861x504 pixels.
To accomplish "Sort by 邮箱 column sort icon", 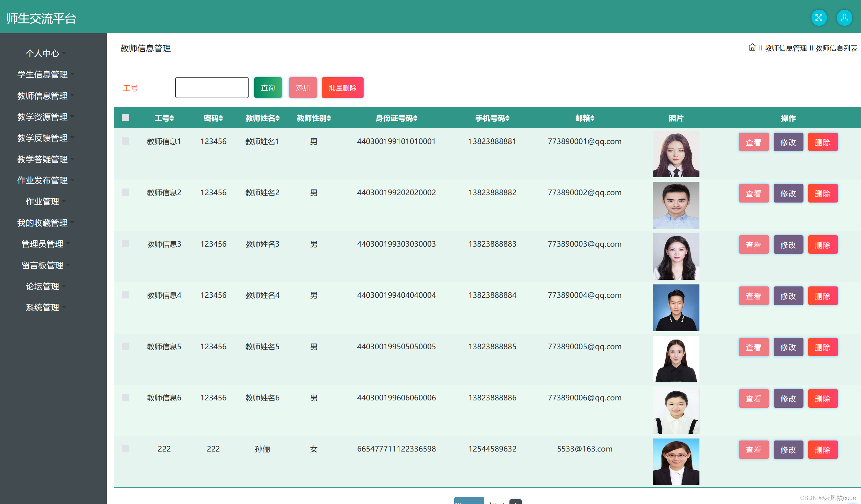I will 592,118.
